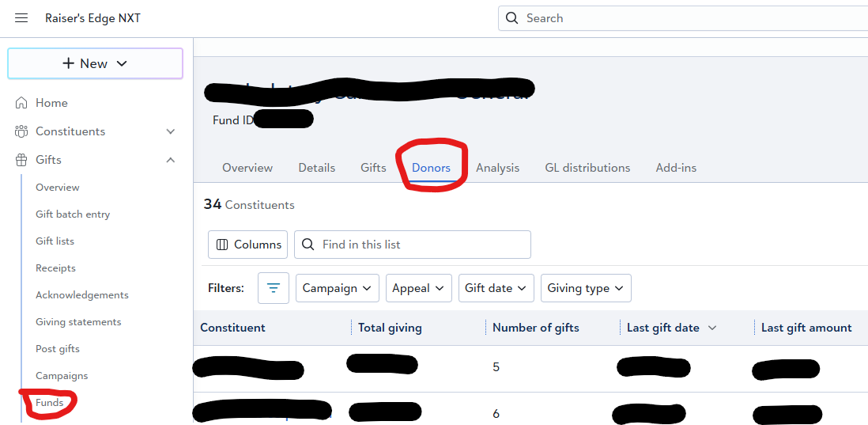This screenshot has height=425, width=868.
Task: Switch to the Analysis tab
Action: [x=498, y=168]
